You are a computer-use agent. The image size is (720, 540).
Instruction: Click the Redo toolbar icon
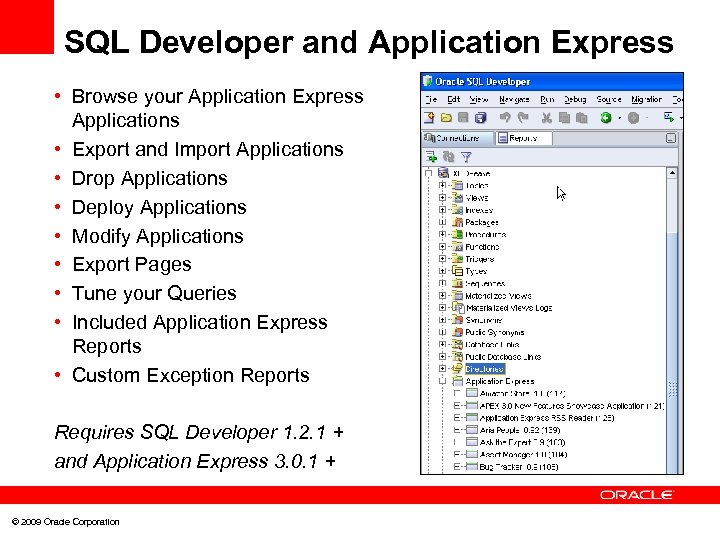[523, 118]
